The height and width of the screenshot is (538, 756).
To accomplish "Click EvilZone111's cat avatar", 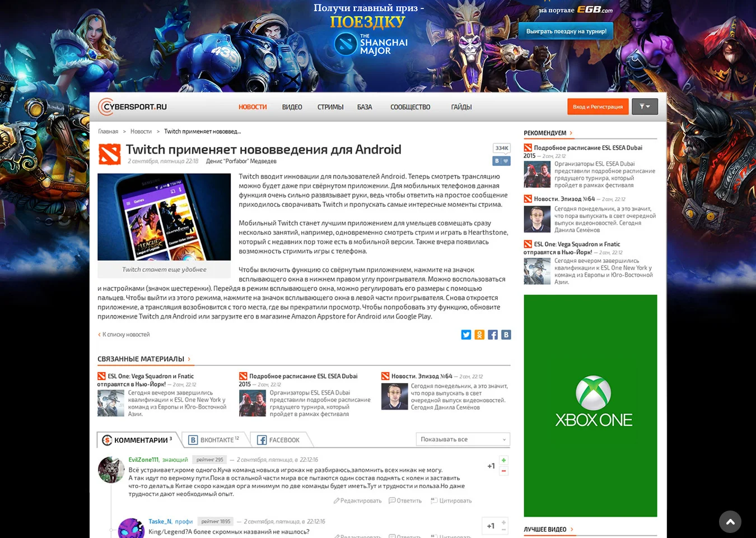I will [x=111, y=470].
